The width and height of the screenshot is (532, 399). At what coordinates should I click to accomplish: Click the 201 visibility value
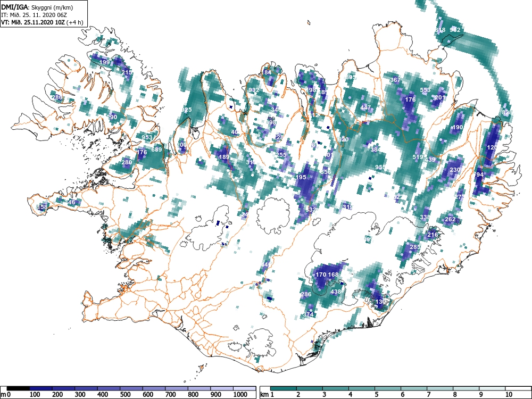tap(440, 97)
